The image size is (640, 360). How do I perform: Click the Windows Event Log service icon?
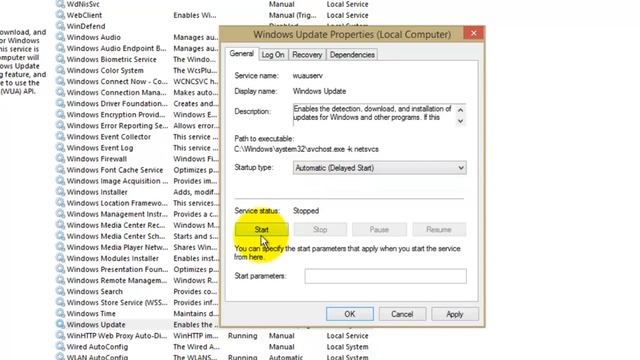(60, 148)
